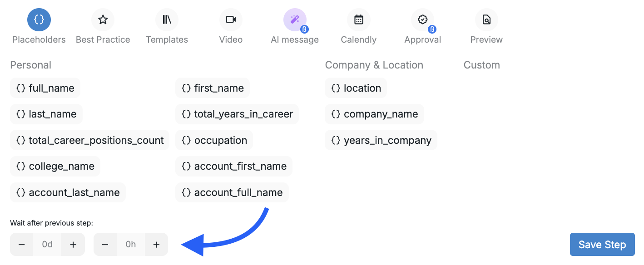Open the Calendly calendar icon
Image resolution: width=644 pixels, height=265 pixels.
coord(359,20)
